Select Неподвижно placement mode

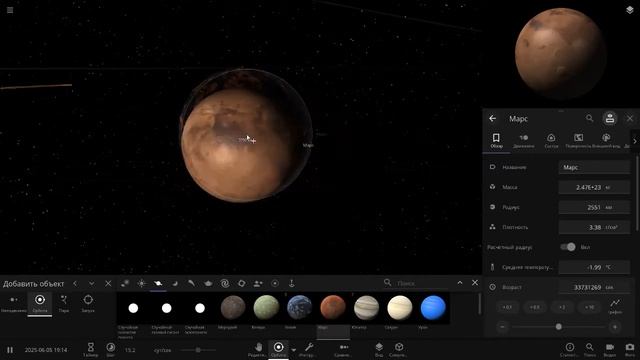[14, 304]
